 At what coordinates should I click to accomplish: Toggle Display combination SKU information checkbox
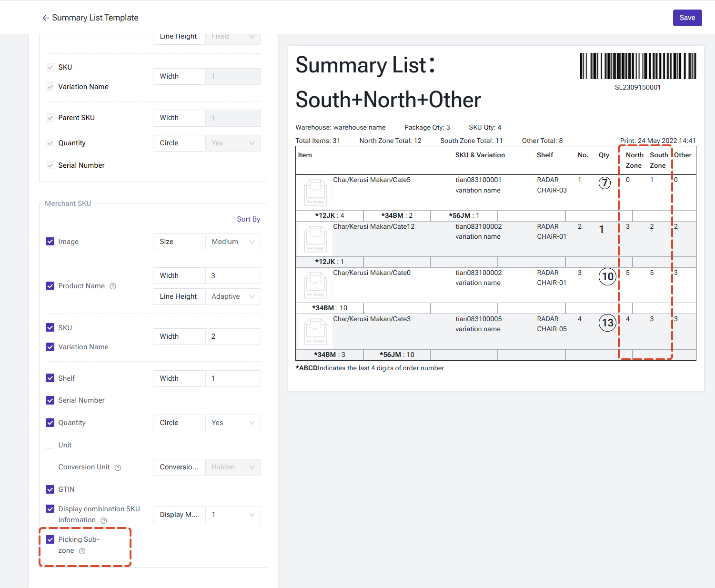[50, 509]
